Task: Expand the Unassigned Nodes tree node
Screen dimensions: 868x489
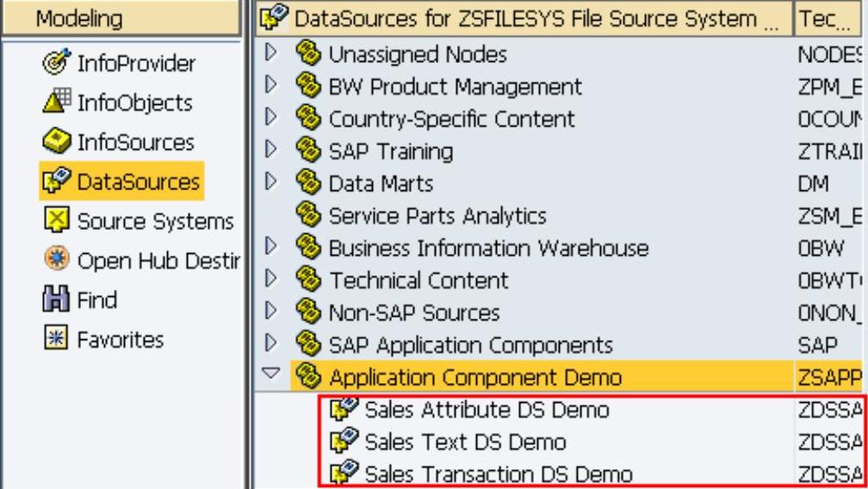Action: pos(272,54)
